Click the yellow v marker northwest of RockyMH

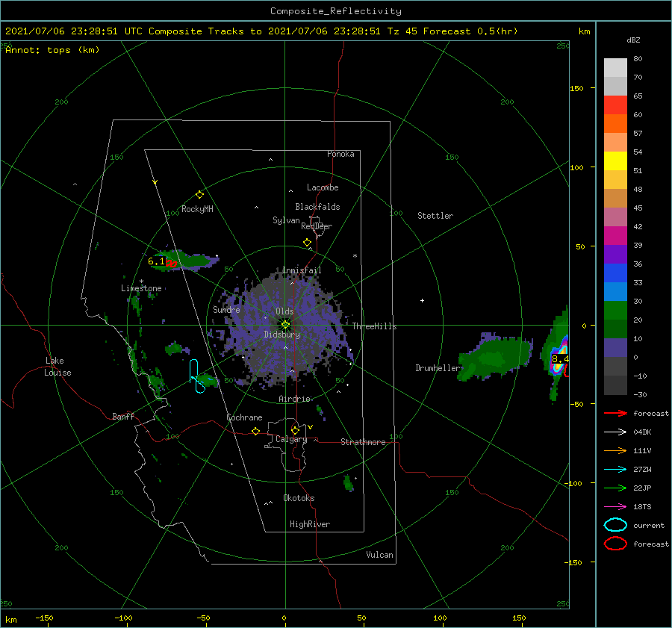pos(155,182)
